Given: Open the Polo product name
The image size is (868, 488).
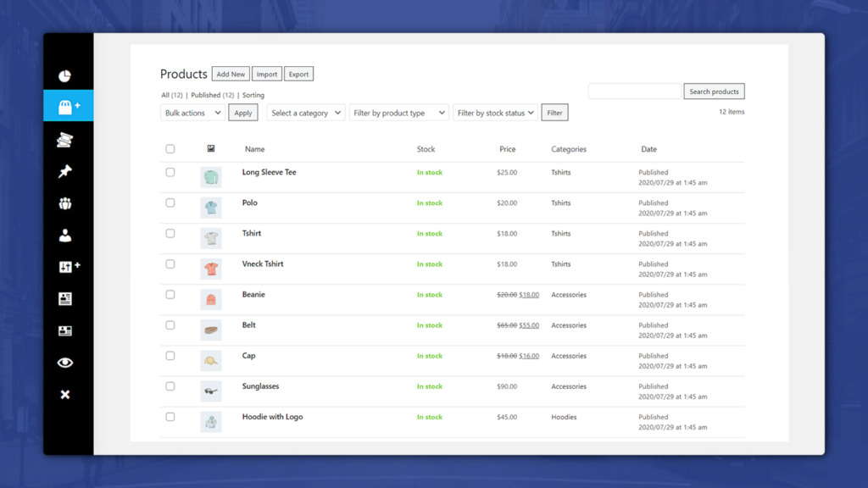Looking at the screenshot, I should (x=250, y=202).
